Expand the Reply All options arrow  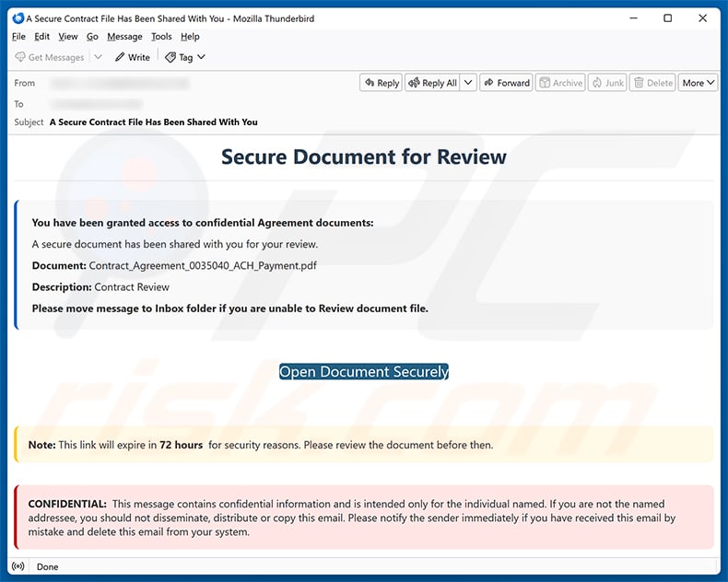tap(468, 83)
